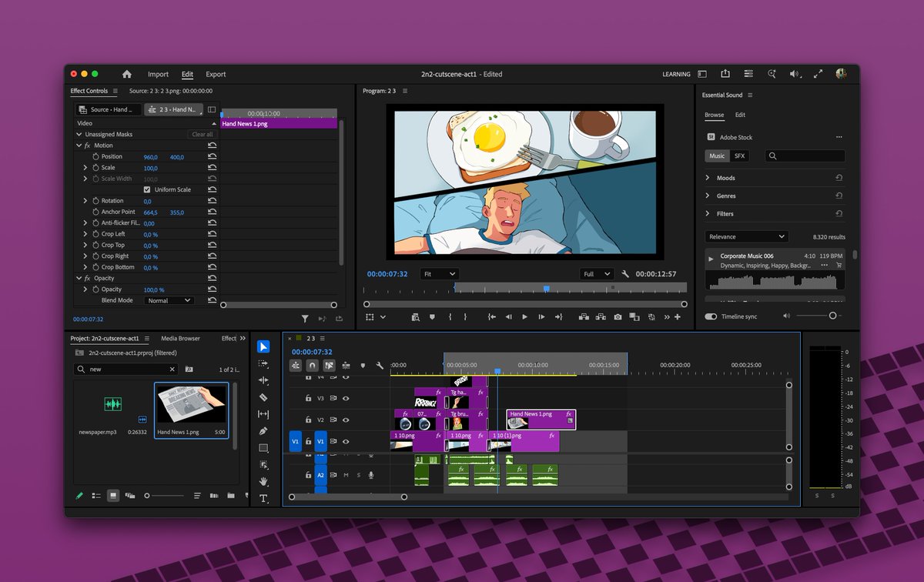
Task: Click the Clear all masks button
Action: tap(203, 134)
